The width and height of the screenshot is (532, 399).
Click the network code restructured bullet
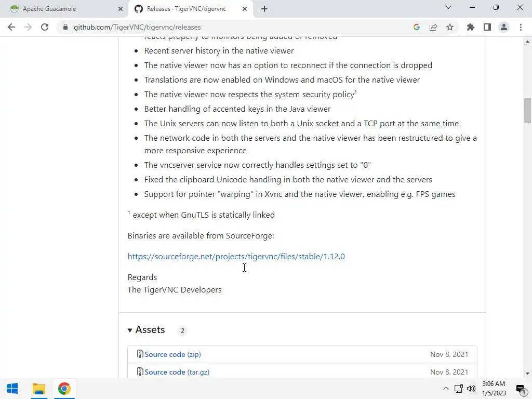pos(311,144)
